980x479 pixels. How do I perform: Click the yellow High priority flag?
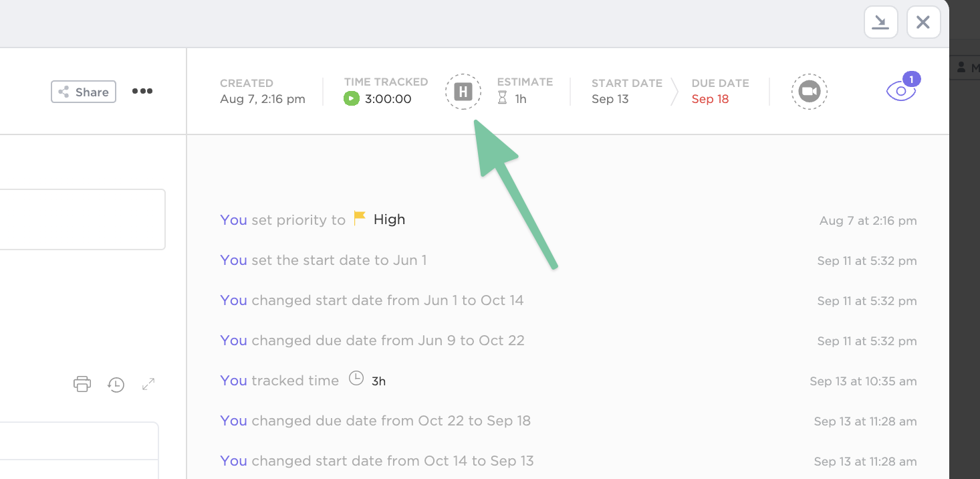[x=360, y=218]
